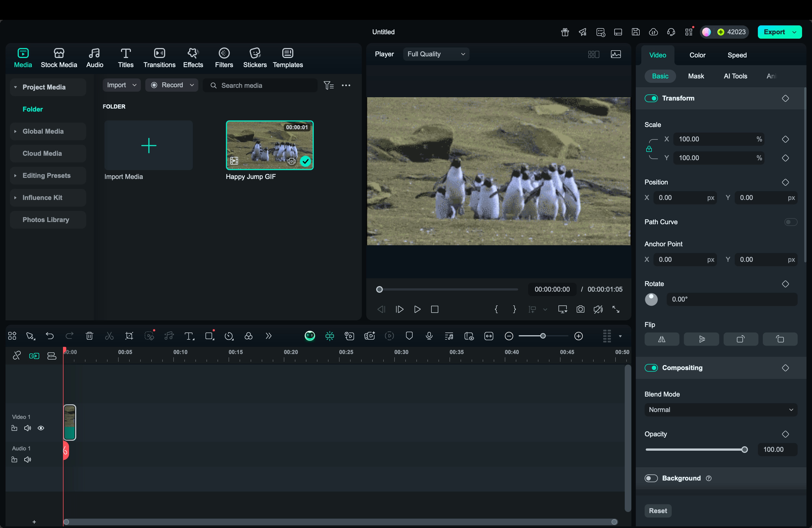Open the Blend Mode dropdown showing Normal
The width and height of the screenshot is (812, 528).
point(721,410)
